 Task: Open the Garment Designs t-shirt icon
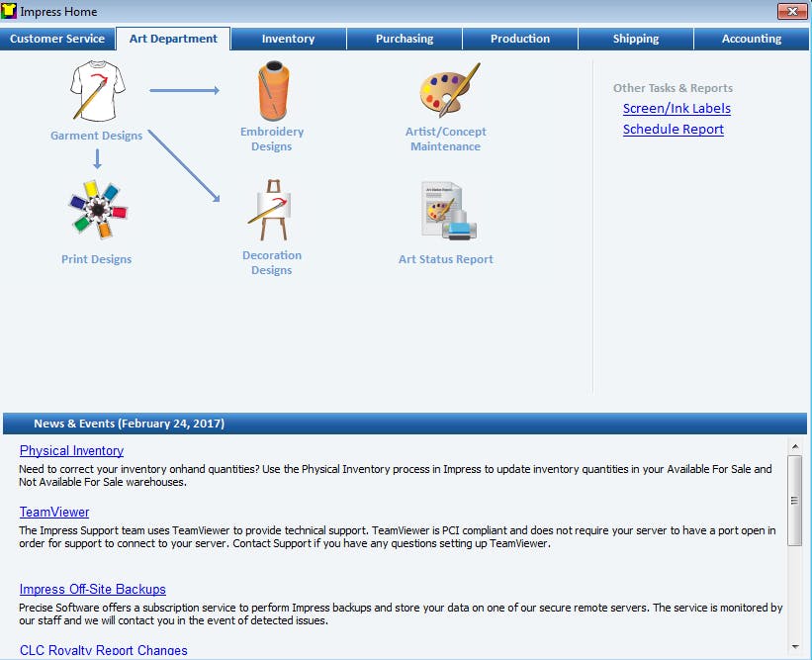pyautogui.click(x=98, y=90)
